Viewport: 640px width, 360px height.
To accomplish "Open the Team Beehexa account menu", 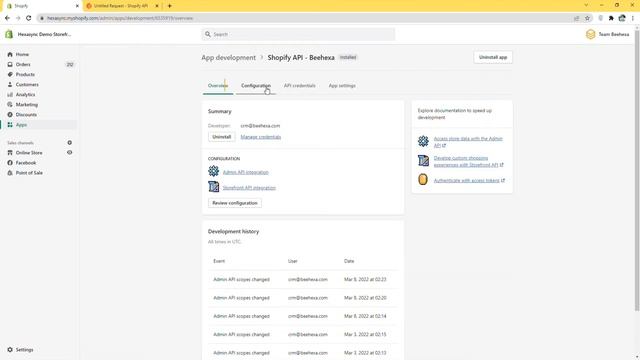I will point(607,34).
